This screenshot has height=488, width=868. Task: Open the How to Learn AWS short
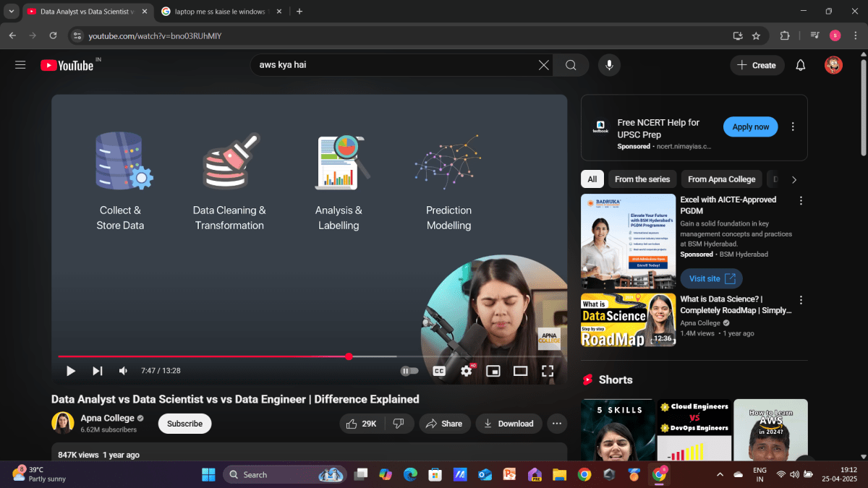(770, 430)
